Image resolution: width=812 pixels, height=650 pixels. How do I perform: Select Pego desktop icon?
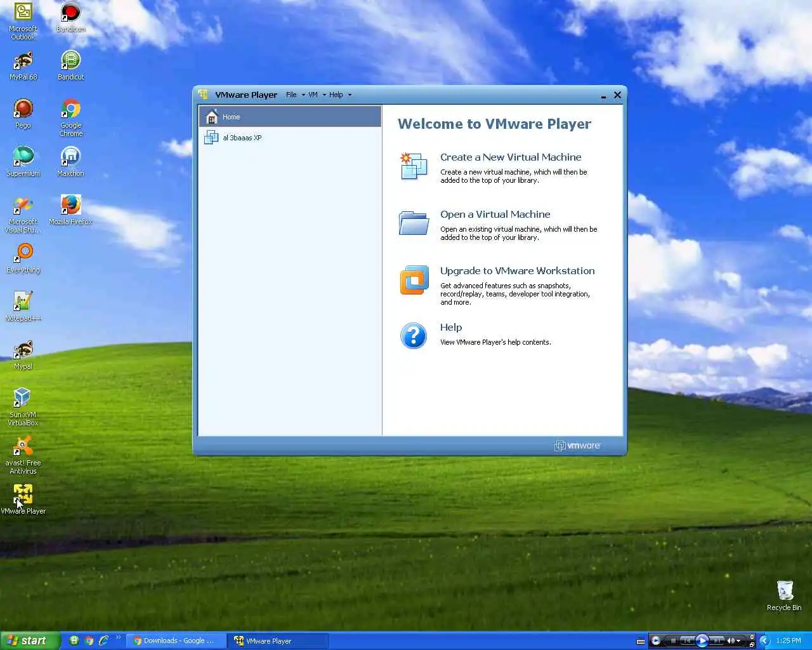tap(23, 114)
